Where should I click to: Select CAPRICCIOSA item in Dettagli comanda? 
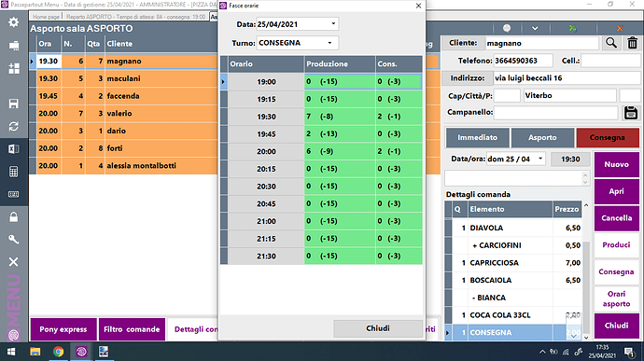[x=513, y=263]
